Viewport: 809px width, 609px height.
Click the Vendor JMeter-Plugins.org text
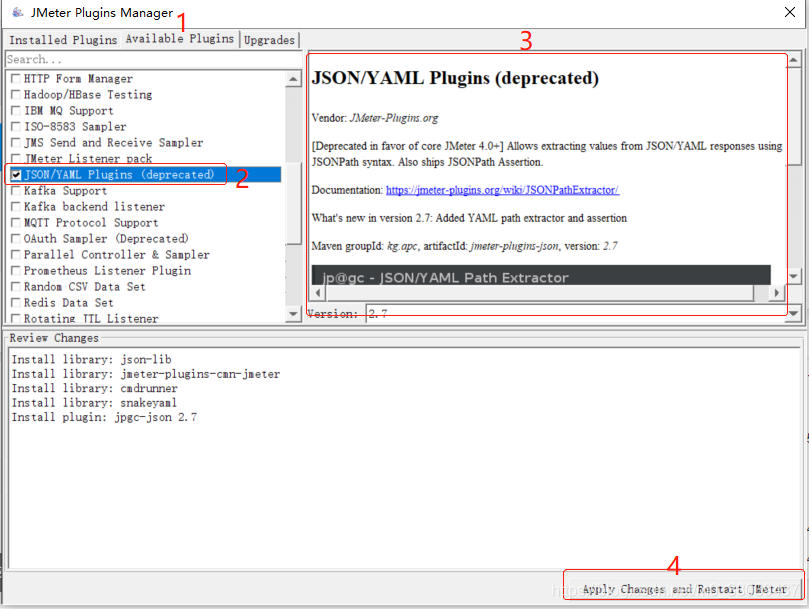point(375,118)
